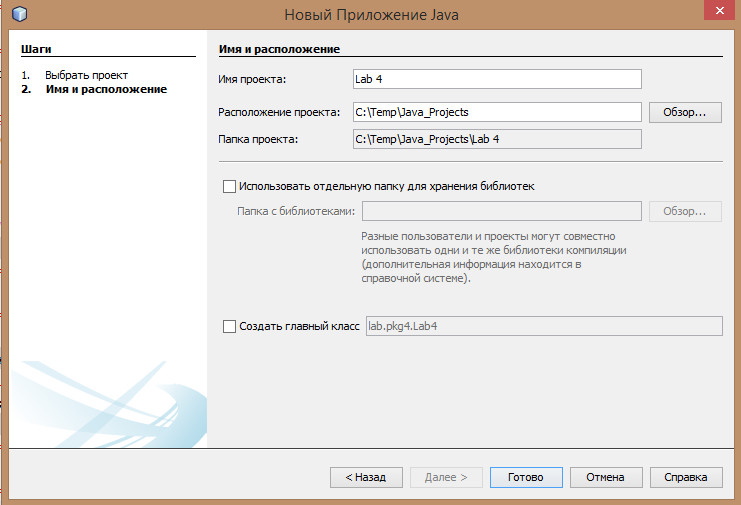Viewport: 741px width, 505px height.
Task: Browse for project location with 'Обзор...'
Action: coord(685,112)
